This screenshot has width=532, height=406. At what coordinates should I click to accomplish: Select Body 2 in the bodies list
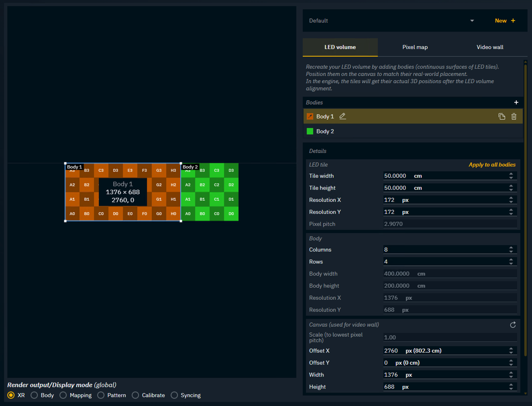(413, 131)
